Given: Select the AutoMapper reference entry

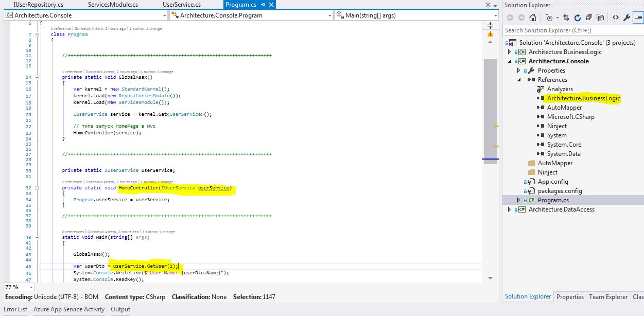Looking at the screenshot, I should click(x=564, y=108).
